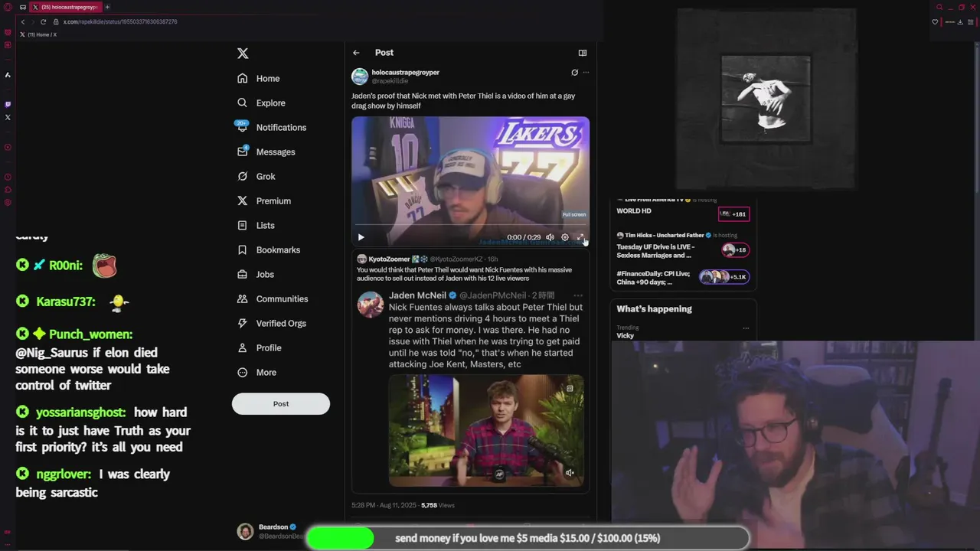Open the video settings gear
Image resolution: width=980 pixels, height=551 pixels.
click(565, 237)
